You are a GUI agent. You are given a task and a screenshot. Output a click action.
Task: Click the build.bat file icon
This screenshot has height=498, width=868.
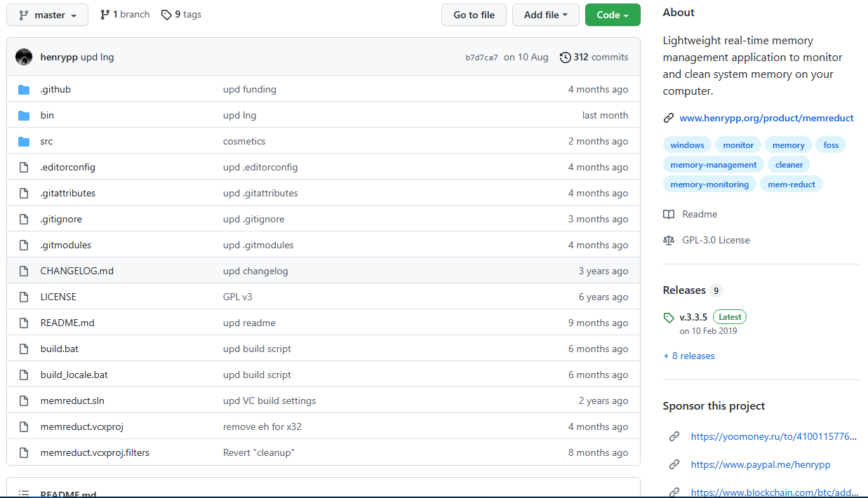pos(24,349)
